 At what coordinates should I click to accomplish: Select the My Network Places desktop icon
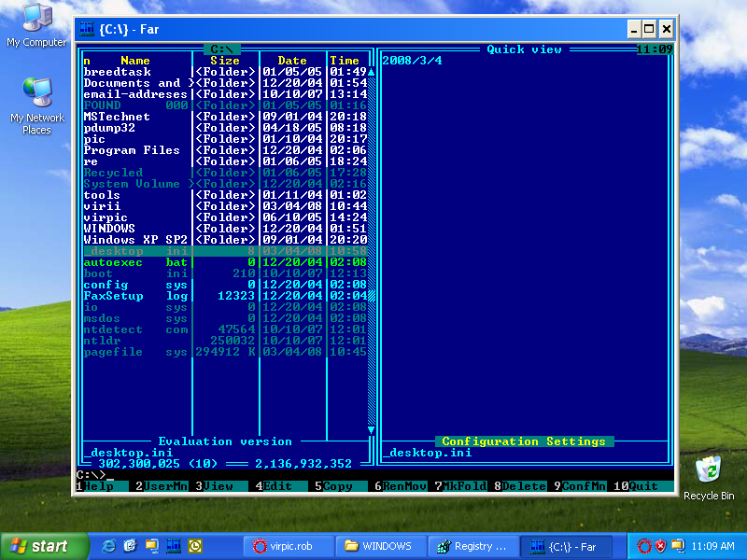tap(36, 105)
